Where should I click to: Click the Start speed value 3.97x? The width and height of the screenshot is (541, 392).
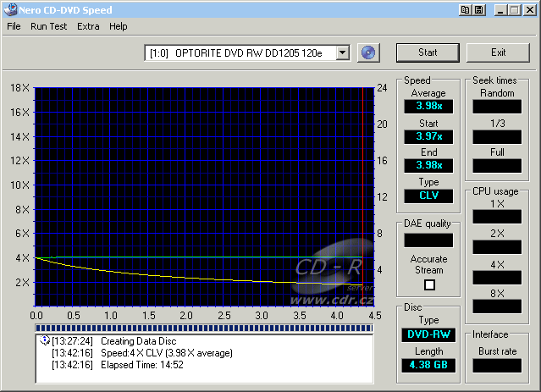428,136
